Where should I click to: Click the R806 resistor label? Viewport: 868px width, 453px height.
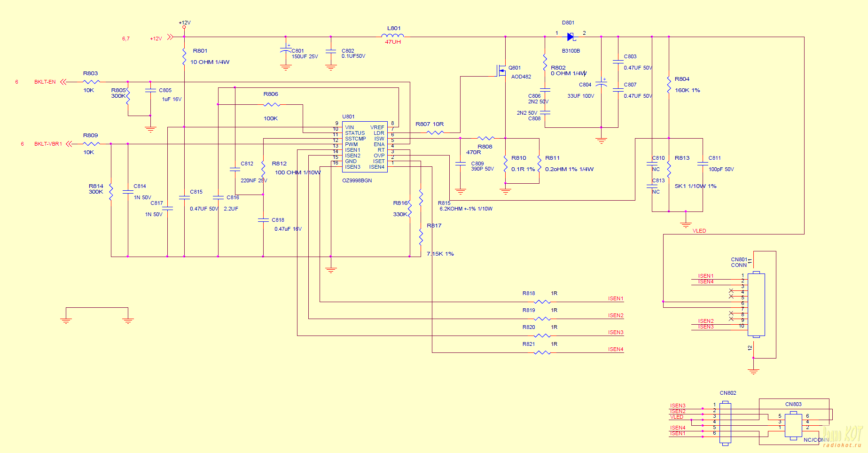(271, 94)
